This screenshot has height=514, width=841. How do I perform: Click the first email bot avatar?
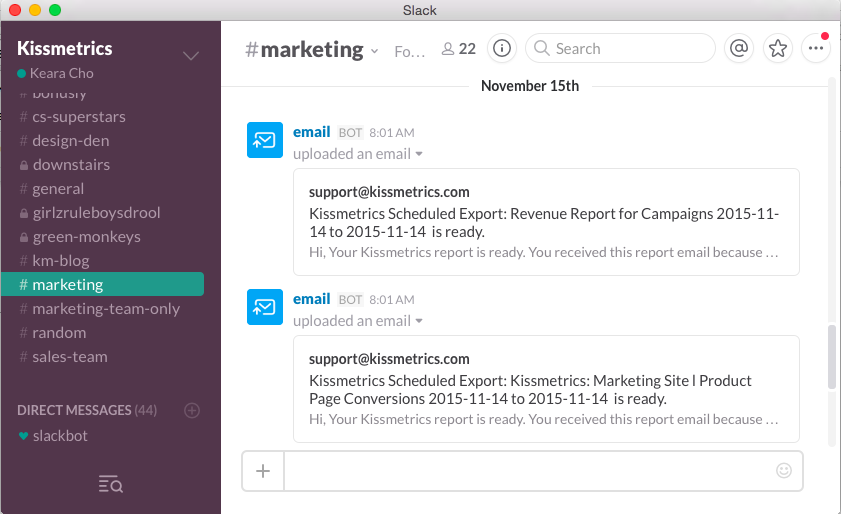click(264, 140)
